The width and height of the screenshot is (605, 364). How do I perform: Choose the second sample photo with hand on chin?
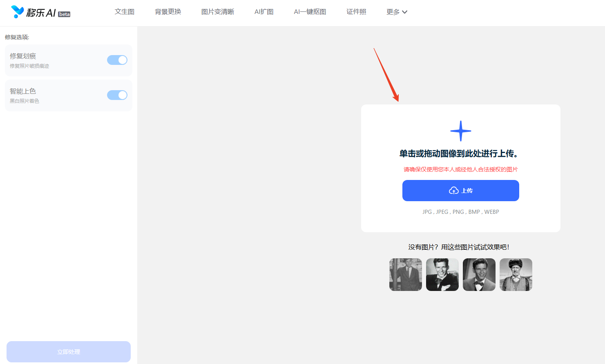442,275
